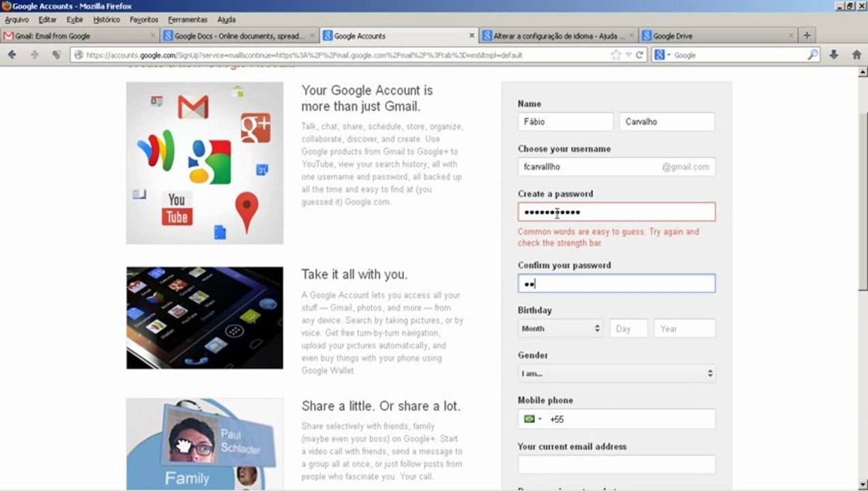
Task: Click the current email address field
Action: pos(616,464)
